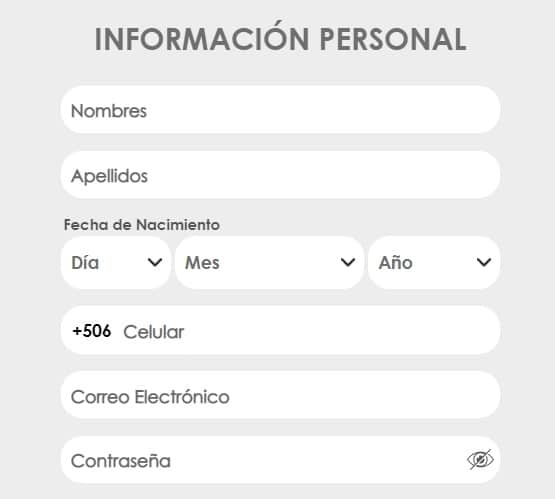Show password using the crossed-out eye icon

click(480, 459)
